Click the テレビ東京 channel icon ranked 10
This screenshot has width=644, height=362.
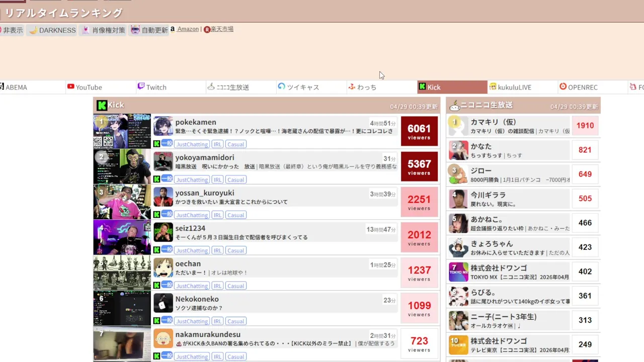tap(458, 345)
